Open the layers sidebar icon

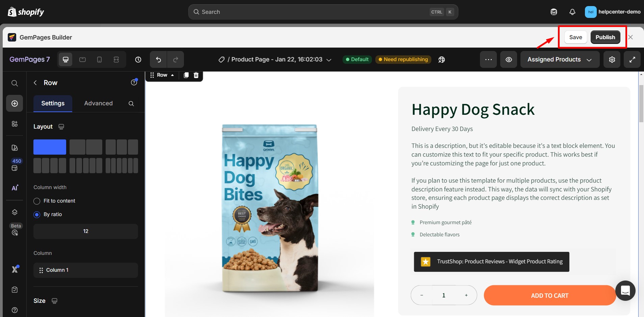click(15, 212)
